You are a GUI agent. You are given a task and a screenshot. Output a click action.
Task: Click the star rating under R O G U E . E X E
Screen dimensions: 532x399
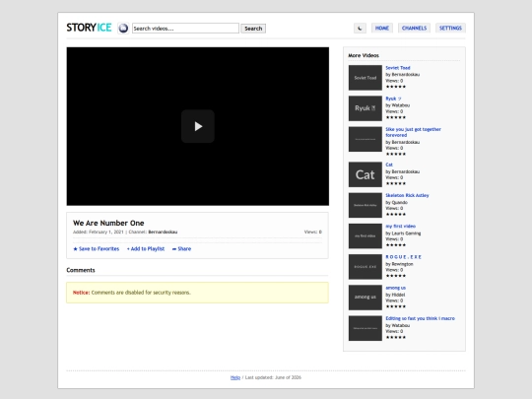click(x=396, y=276)
